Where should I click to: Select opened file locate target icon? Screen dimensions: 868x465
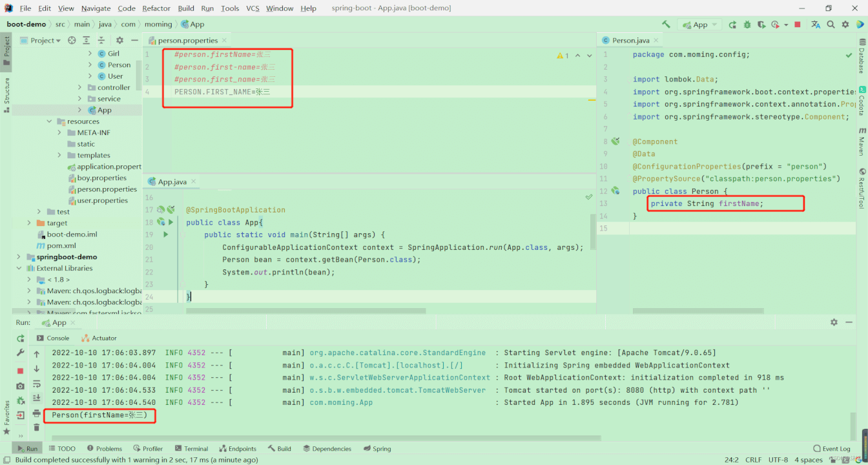point(72,40)
